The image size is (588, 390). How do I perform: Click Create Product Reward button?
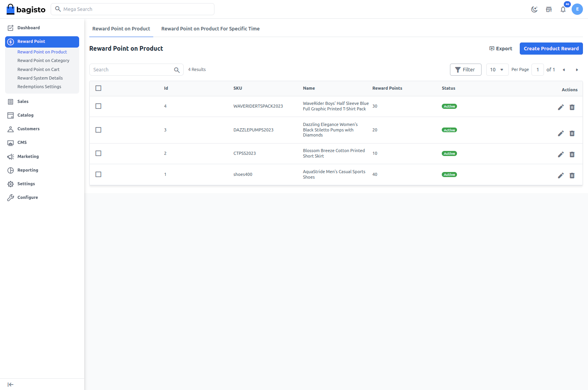551,48
